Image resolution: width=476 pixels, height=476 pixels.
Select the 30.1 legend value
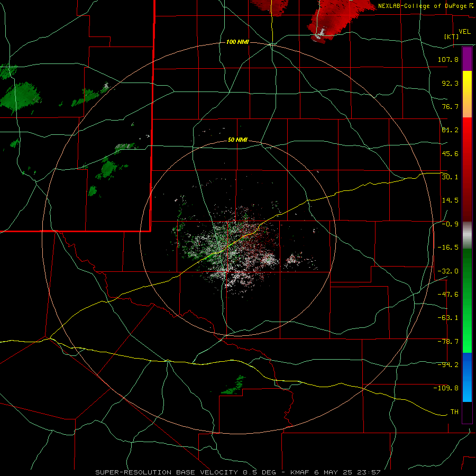click(450, 177)
